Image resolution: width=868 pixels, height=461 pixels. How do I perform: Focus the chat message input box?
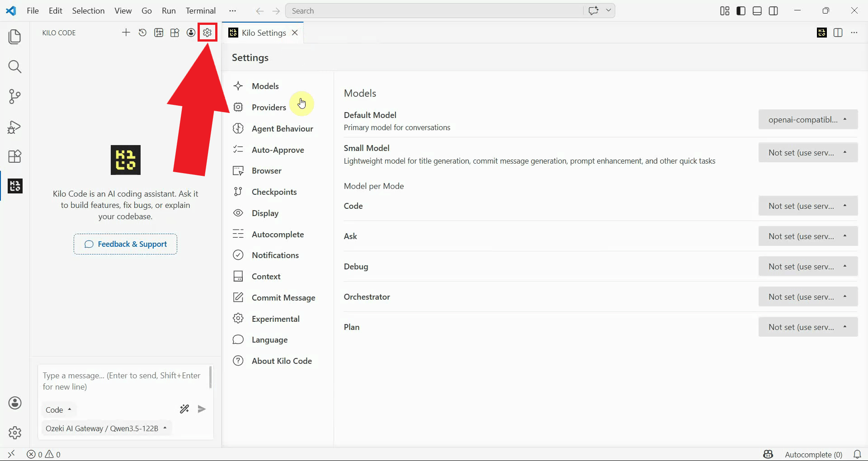[x=123, y=381]
